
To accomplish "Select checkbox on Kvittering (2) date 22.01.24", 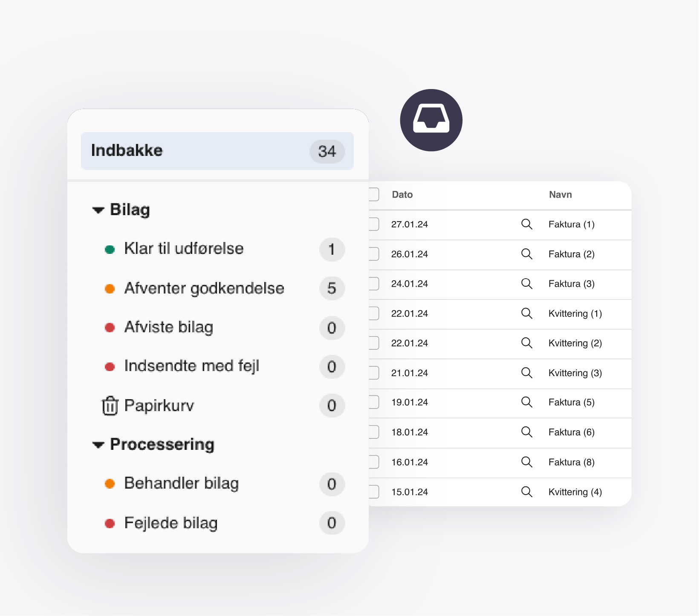I will point(374,343).
